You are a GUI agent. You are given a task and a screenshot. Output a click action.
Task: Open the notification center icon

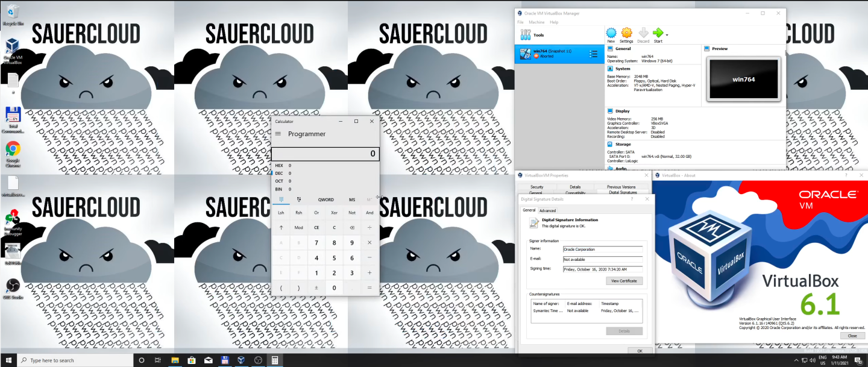pos(857,360)
